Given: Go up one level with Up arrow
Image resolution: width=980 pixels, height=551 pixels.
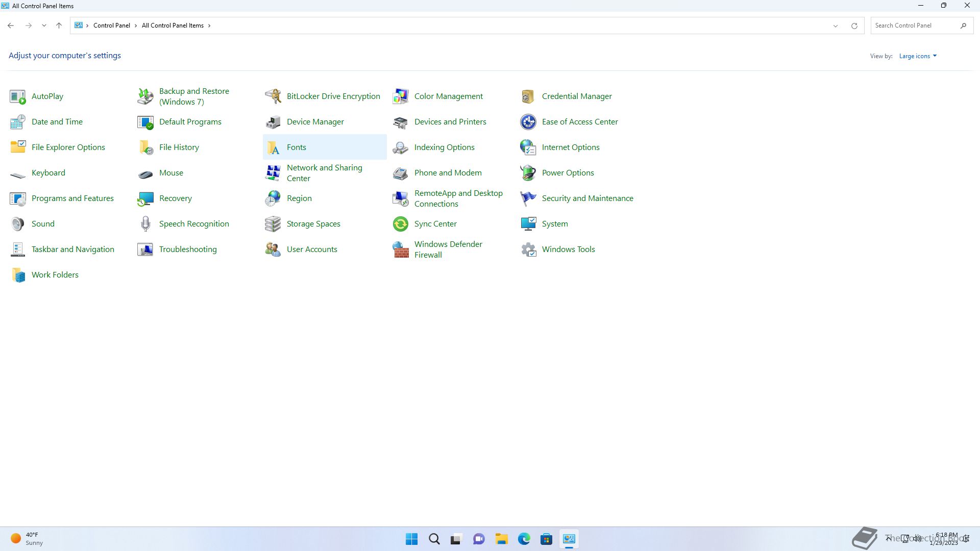Looking at the screenshot, I should pyautogui.click(x=59, y=26).
